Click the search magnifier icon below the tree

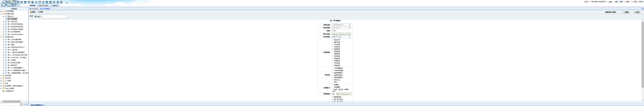tap(21, 105)
